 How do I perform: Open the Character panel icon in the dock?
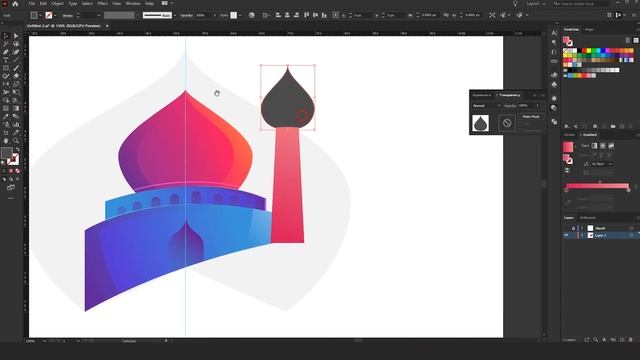pos(554,33)
